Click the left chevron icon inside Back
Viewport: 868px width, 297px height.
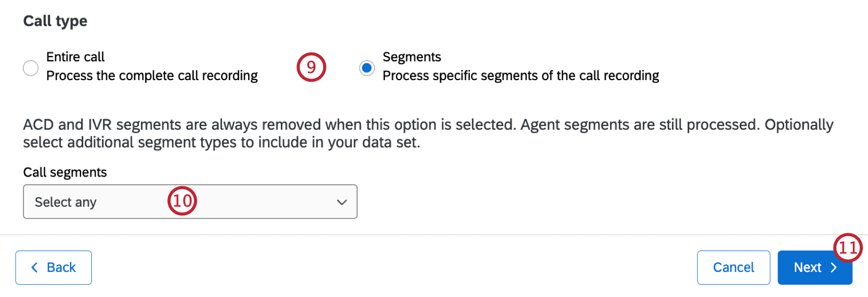pos(35,267)
